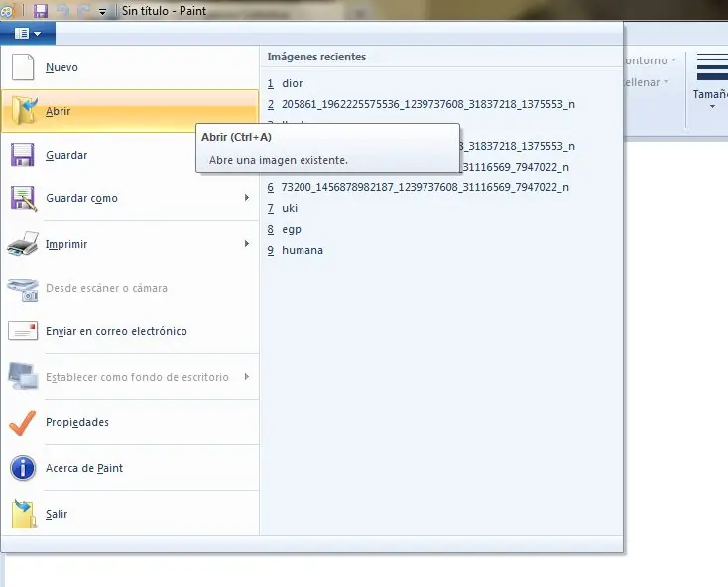Screen dimensions: 728x587
Task: Select the Nuevo menu entry
Action: (130, 67)
